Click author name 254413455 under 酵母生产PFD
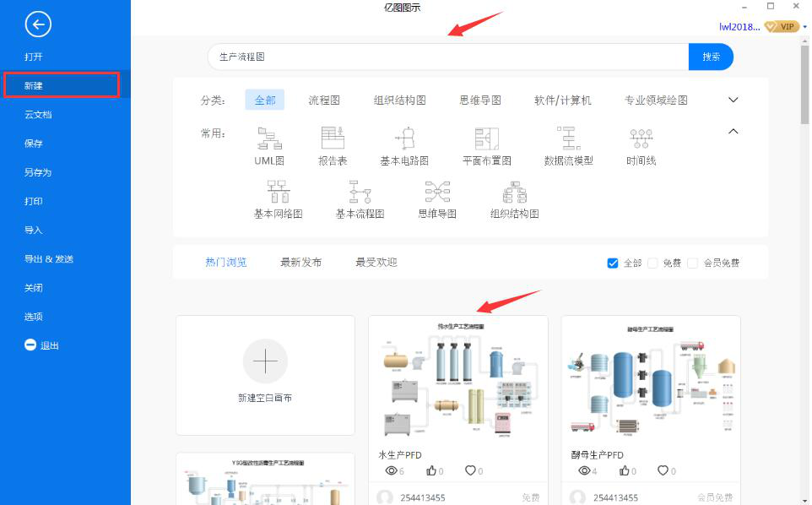 click(x=615, y=497)
